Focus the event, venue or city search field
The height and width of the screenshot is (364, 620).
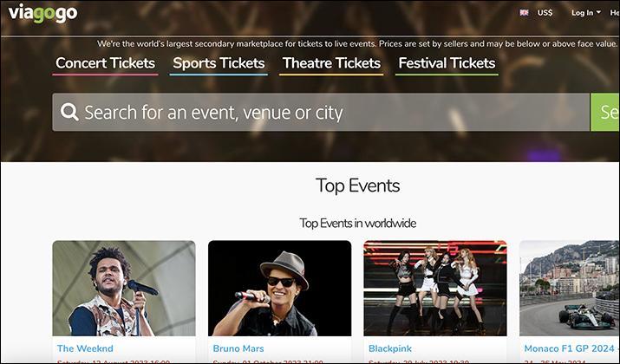pos(321,113)
